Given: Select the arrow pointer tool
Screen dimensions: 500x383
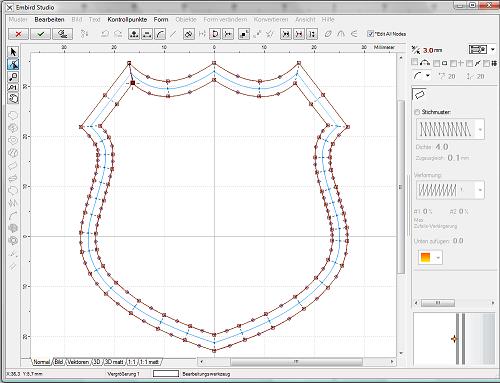Looking at the screenshot, I should click(13, 52).
